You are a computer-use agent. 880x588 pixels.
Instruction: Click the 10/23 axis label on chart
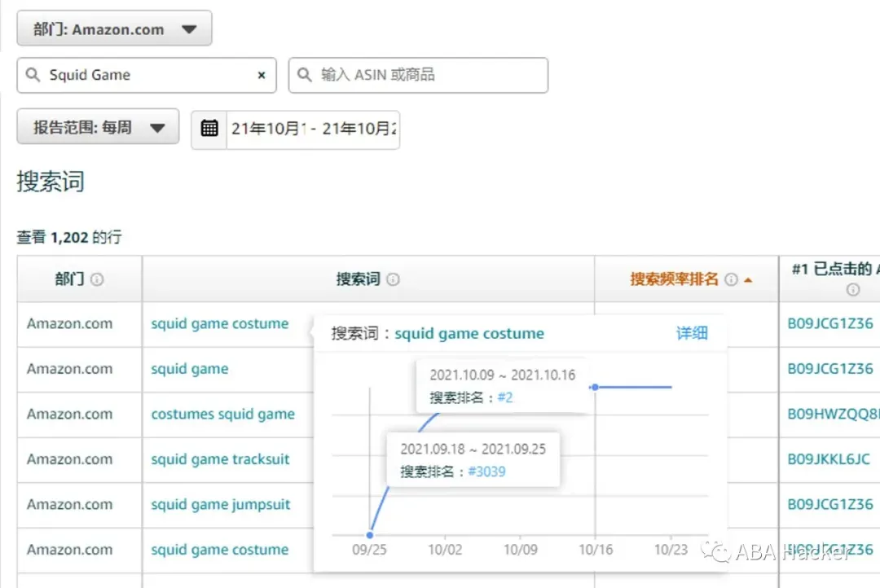click(671, 550)
